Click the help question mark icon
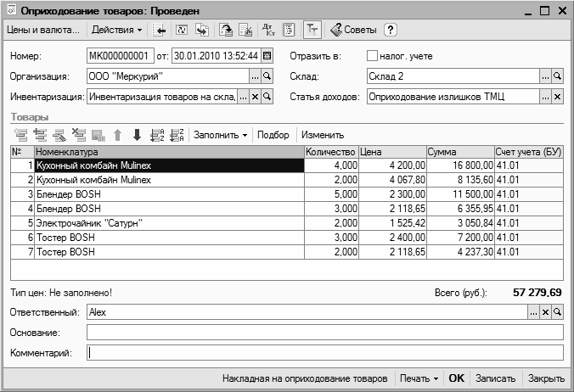Screen dimensions: 574x392 point(391,30)
